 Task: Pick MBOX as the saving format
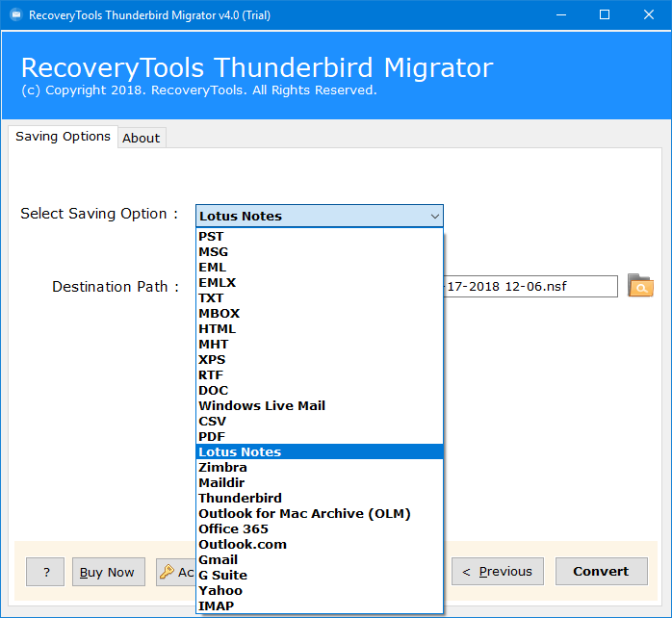[320, 314]
